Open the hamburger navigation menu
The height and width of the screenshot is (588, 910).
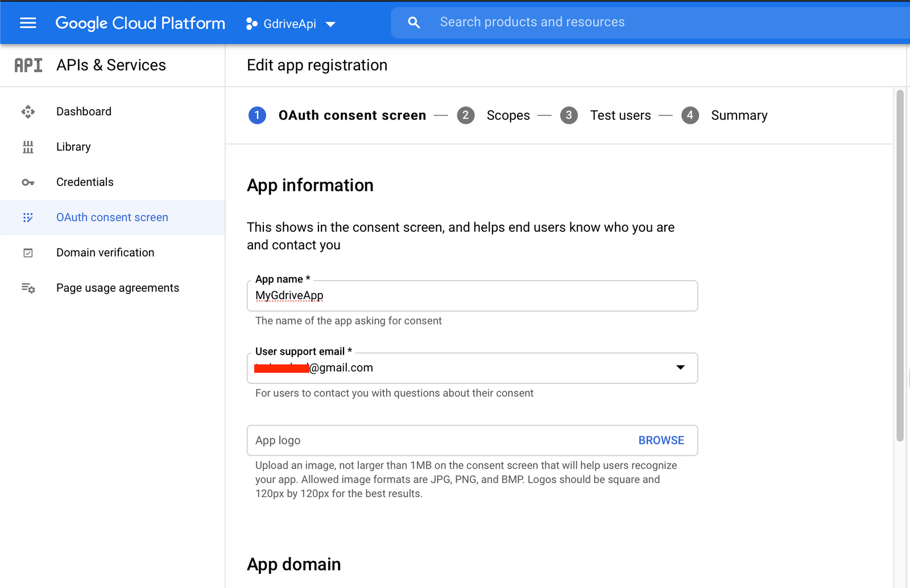coord(28,23)
